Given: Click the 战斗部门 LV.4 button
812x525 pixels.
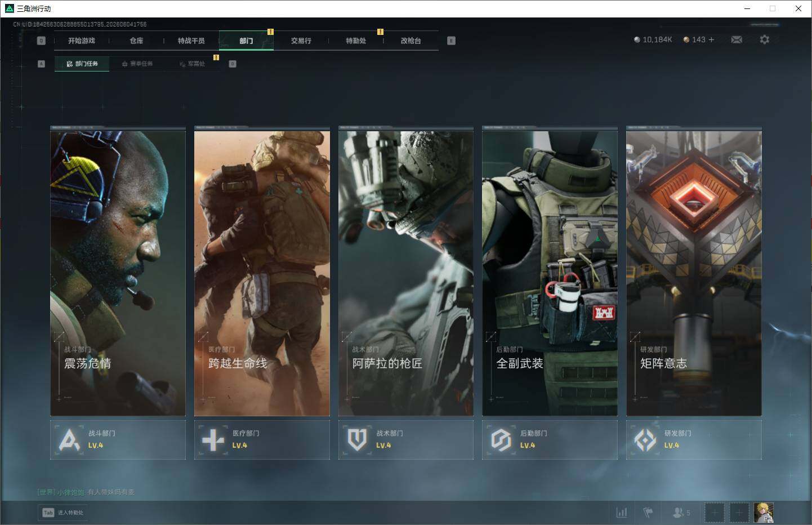Looking at the screenshot, I should point(118,439).
